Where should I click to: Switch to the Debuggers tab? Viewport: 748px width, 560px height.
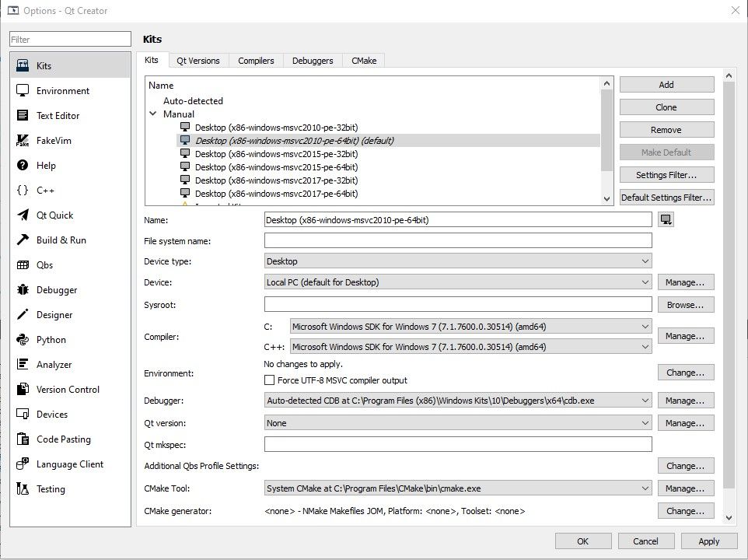tap(313, 61)
